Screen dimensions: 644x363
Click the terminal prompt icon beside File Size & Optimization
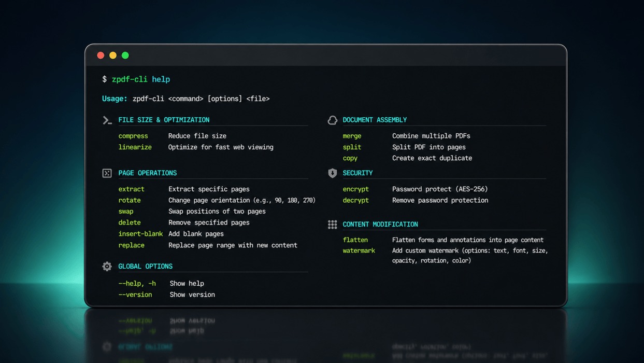point(107,120)
